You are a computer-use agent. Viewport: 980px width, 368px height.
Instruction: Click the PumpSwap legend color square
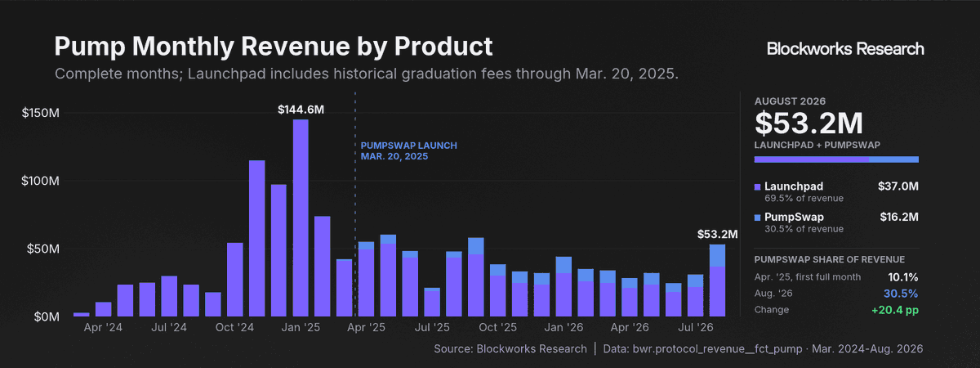[x=758, y=218]
